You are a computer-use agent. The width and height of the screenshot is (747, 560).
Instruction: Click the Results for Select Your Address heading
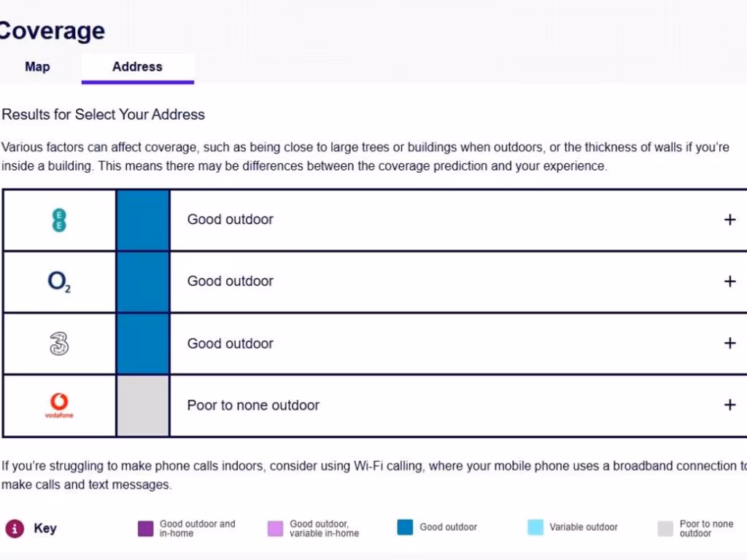point(104,114)
